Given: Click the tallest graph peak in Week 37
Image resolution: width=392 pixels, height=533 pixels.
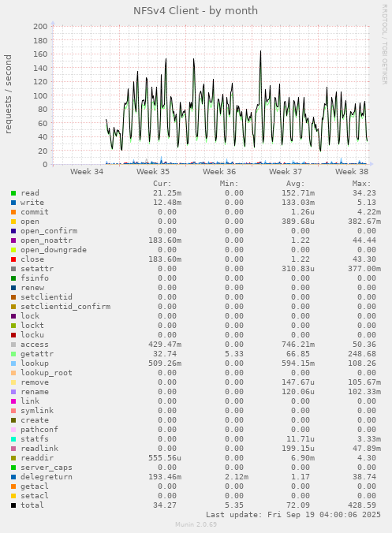Looking at the screenshot, I should (261, 51).
